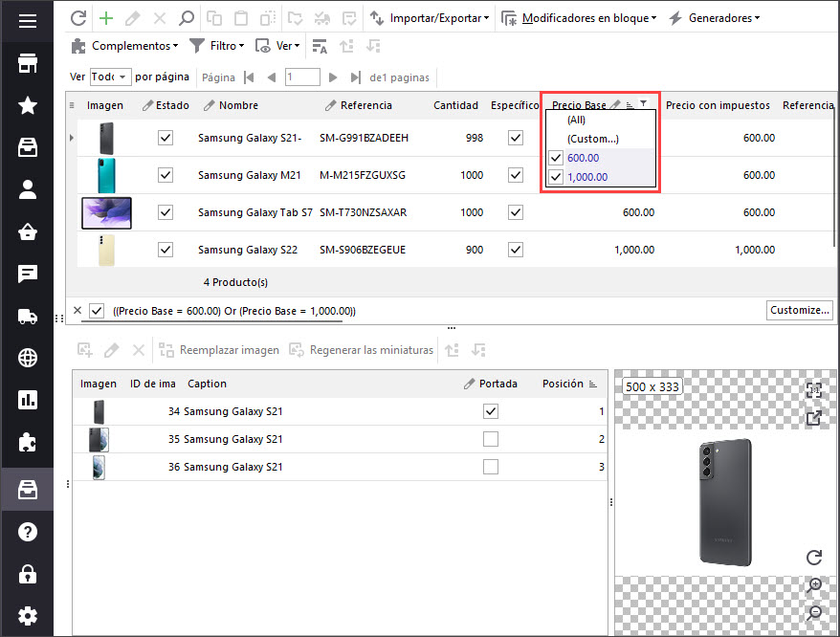Refresh the product list
Image resolution: width=840 pixels, height=637 pixels.
(x=78, y=18)
